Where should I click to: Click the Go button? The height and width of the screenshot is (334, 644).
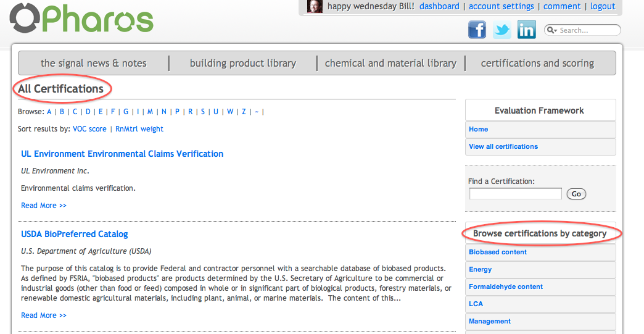576,194
